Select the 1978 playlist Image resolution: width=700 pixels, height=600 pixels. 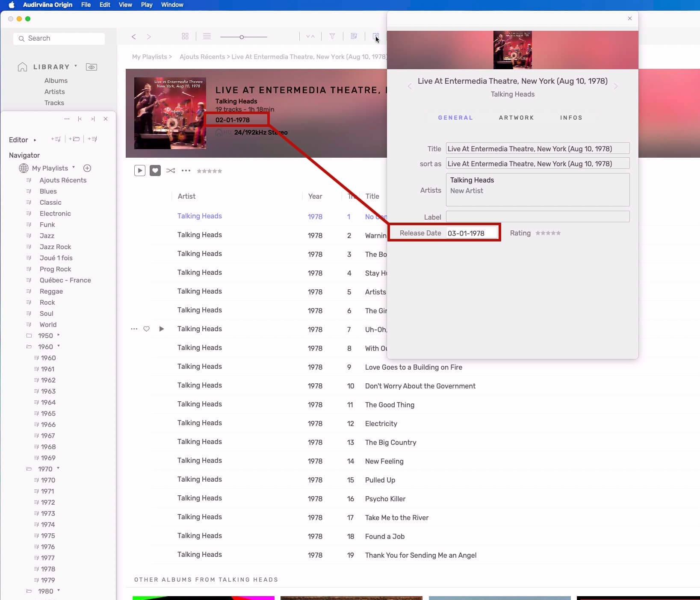tap(48, 569)
